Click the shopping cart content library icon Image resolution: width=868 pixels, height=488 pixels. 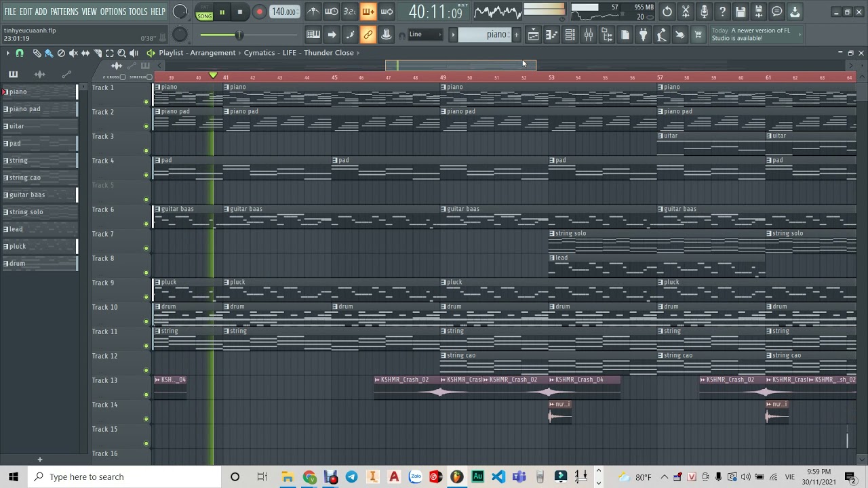(698, 35)
